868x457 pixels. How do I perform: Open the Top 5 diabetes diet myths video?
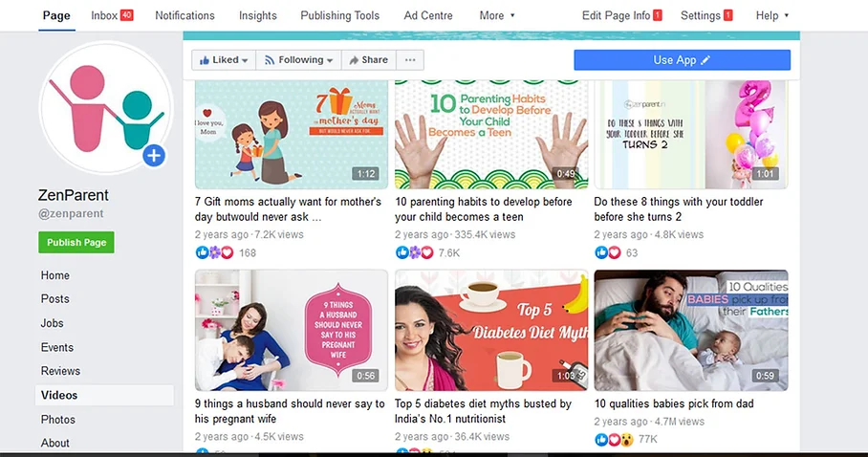pos(483,411)
